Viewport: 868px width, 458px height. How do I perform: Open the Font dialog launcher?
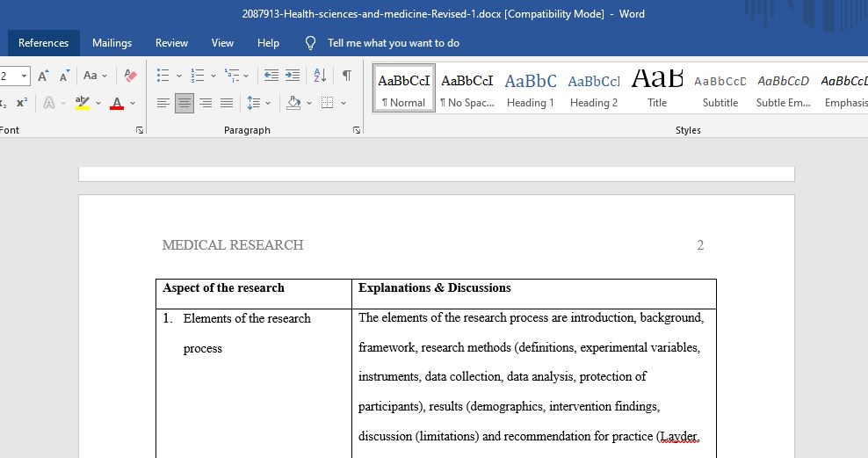pos(140,130)
